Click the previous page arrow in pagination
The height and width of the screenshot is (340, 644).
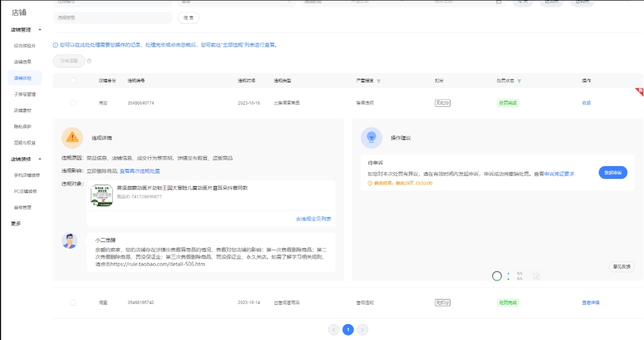pos(334,329)
